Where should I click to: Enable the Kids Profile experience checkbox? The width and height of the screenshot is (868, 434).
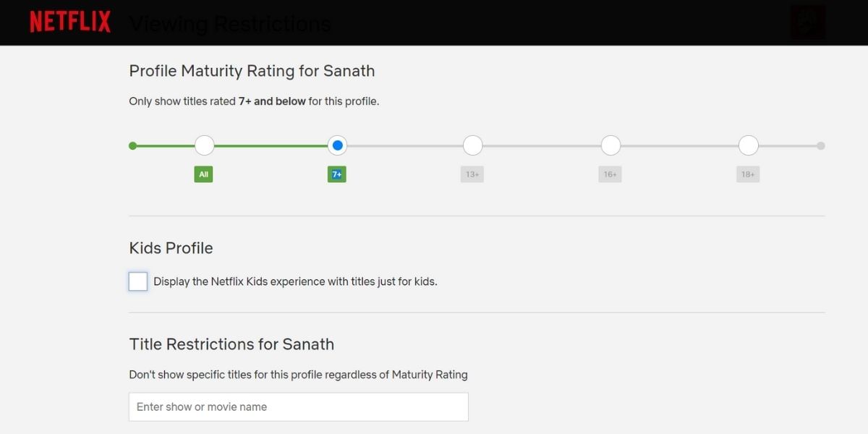137,281
